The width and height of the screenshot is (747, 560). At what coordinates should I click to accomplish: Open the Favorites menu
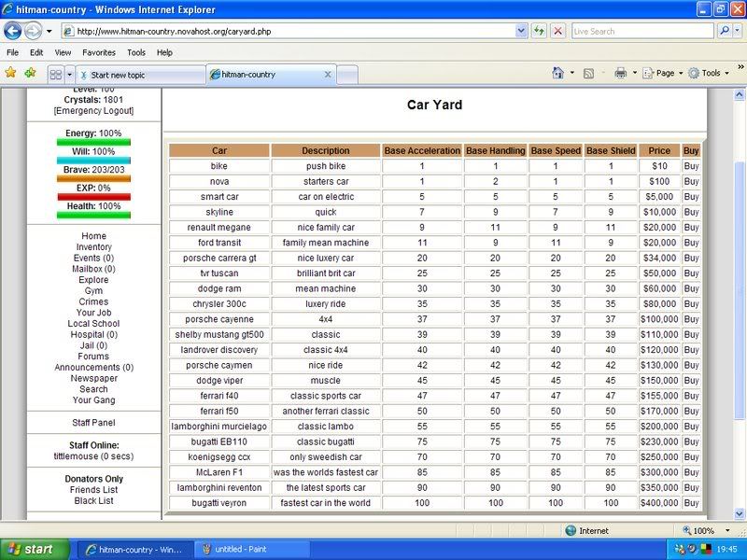click(x=98, y=52)
